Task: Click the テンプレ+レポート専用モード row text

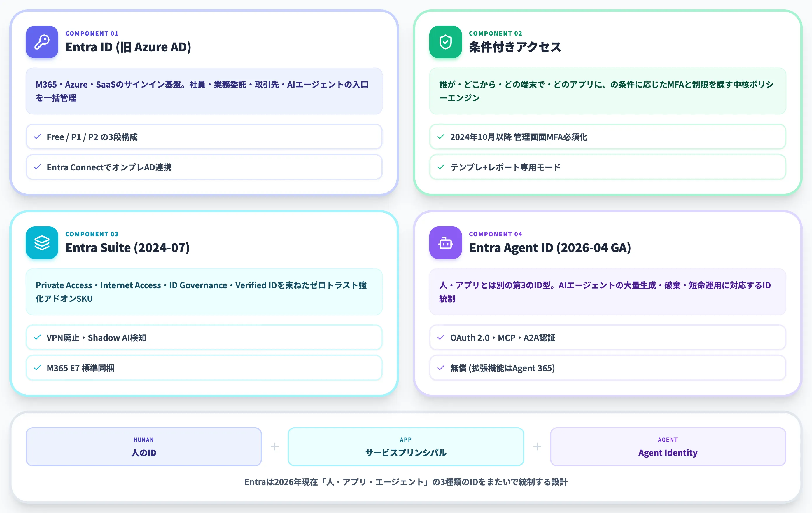Action: tap(505, 167)
